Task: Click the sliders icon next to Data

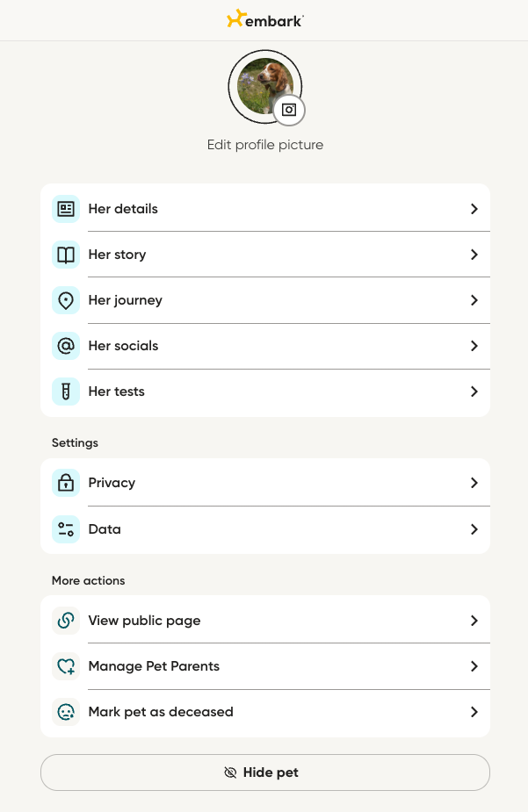Action: click(66, 529)
